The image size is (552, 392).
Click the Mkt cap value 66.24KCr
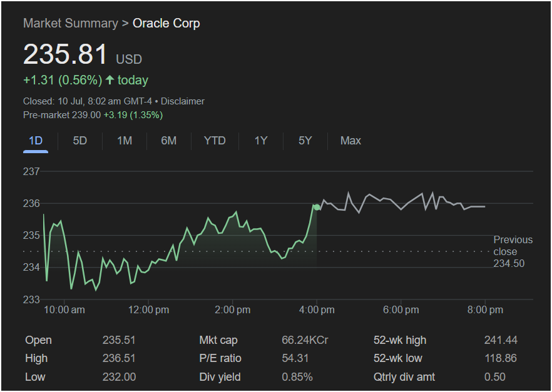point(305,340)
